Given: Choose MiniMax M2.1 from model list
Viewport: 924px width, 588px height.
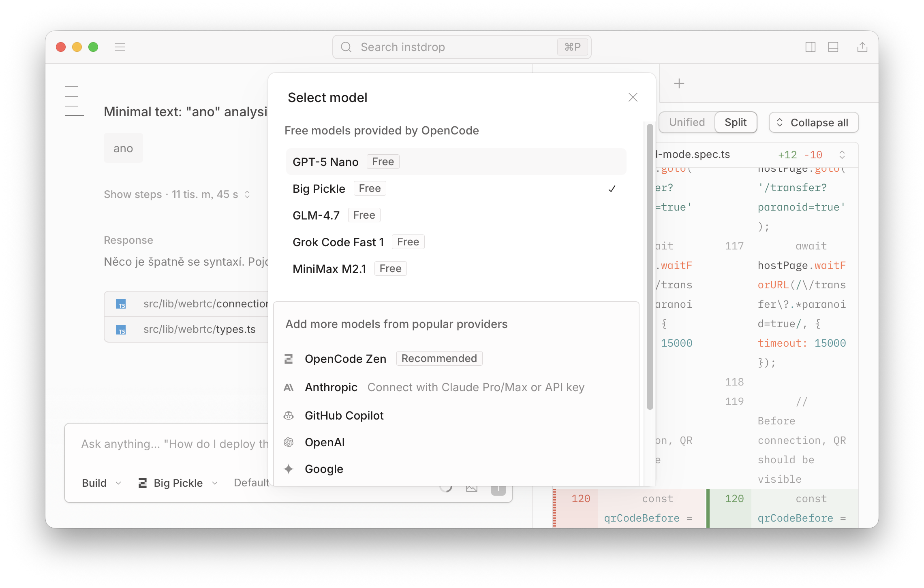Looking at the screenshot, I should point(329,269).
